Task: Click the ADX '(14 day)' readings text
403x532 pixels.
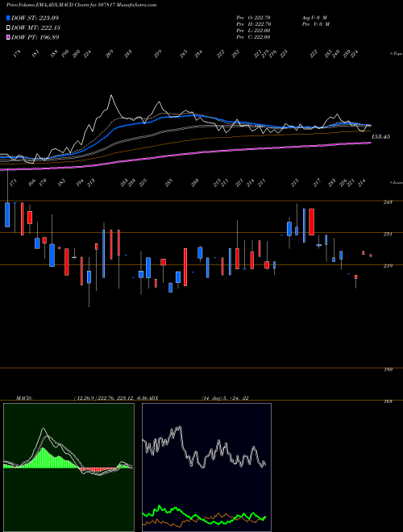Action: tap(225, 398)
